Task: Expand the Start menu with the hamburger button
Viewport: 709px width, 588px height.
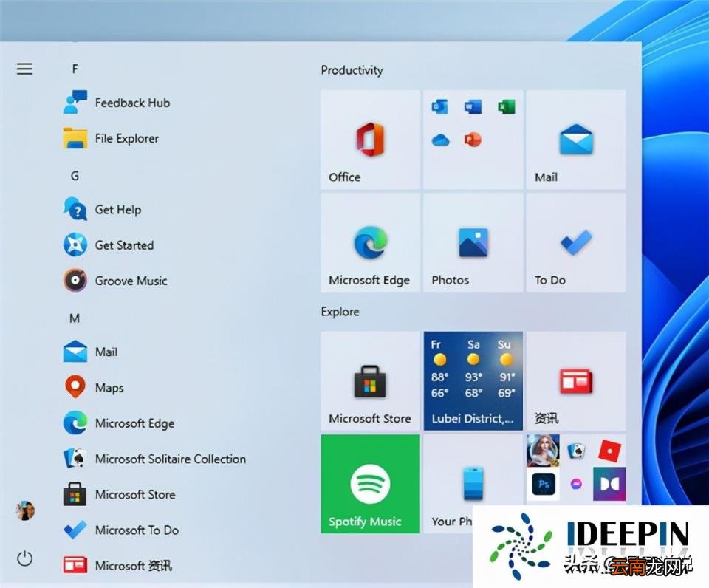Action: click(25, 69)
